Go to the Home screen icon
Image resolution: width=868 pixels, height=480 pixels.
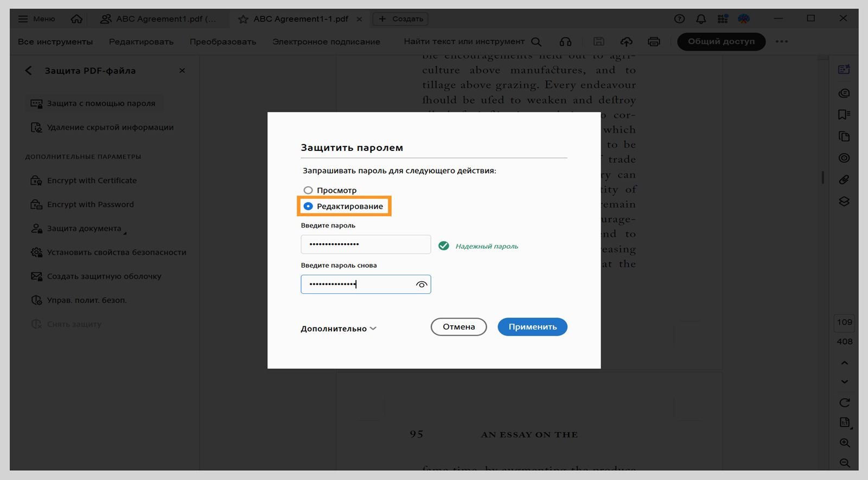[76, 19]
